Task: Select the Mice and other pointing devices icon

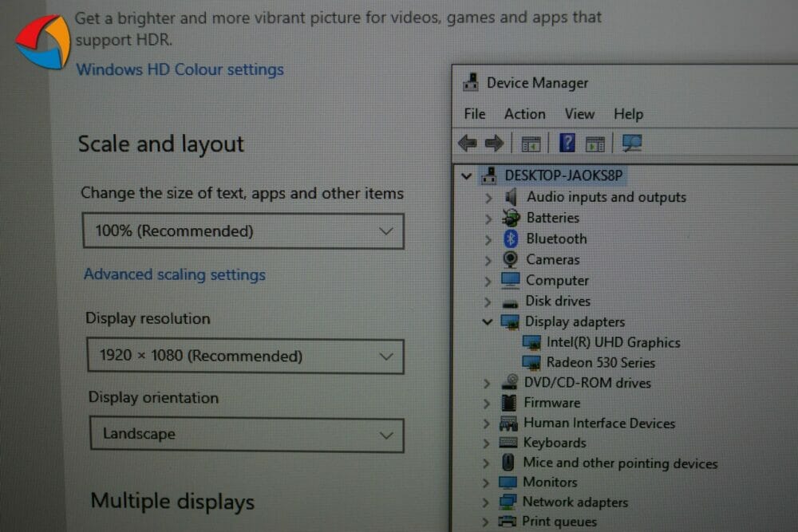Action: (x=508, y=463)
